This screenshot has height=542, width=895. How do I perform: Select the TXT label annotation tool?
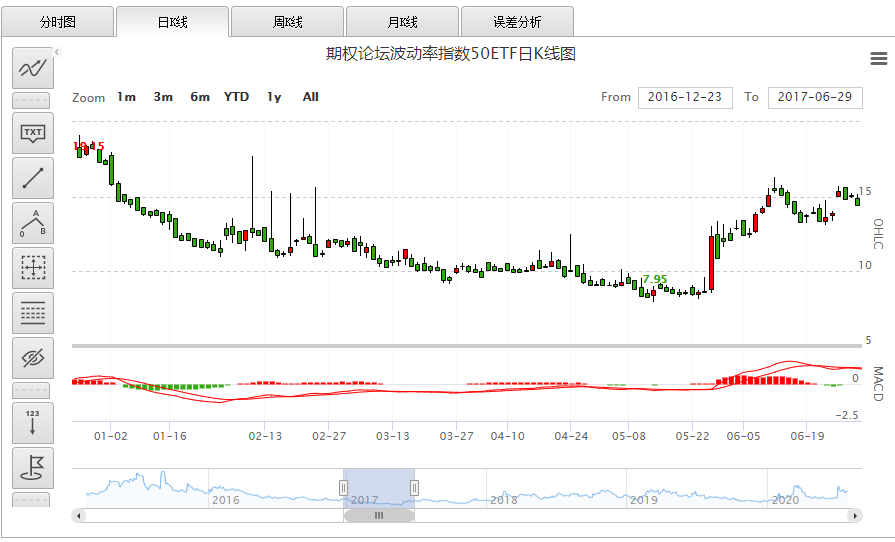34,132
